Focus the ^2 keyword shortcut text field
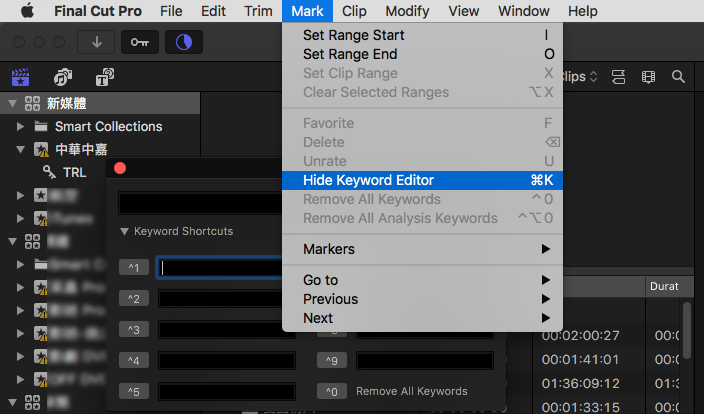 coord(220,299)
